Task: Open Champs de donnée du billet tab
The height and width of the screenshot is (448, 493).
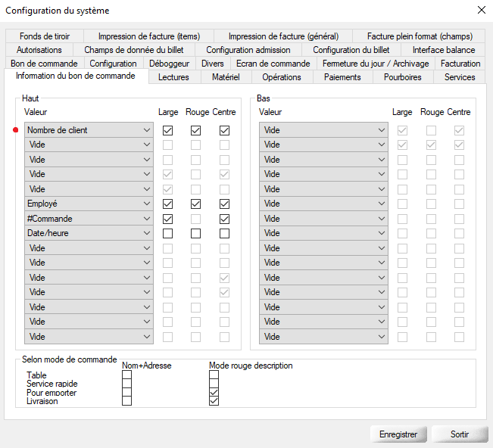Action: coord(133,50)
